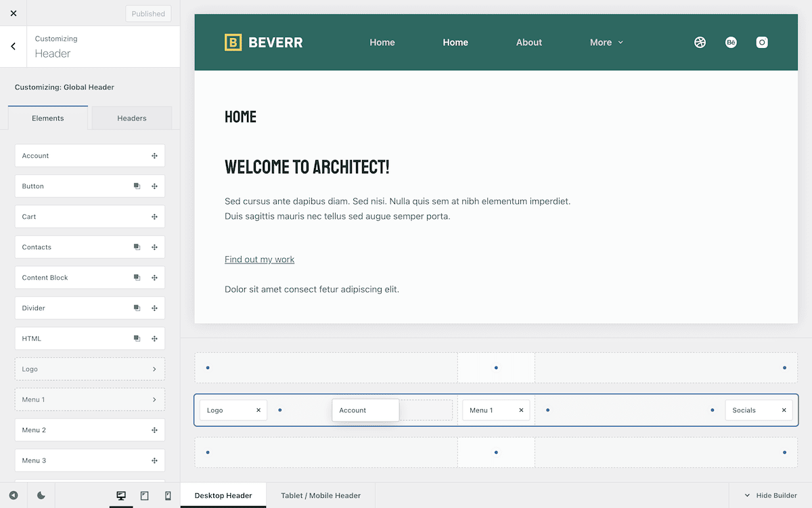Select the Tablet / Mobile Header tab
The width and height of the screenshot is (812, 508).
coord(321,496)
